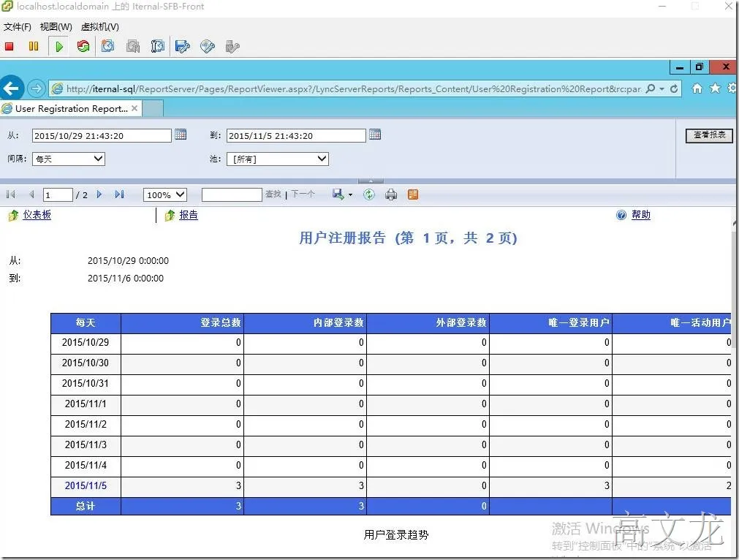Open the 报告 link

189,215
